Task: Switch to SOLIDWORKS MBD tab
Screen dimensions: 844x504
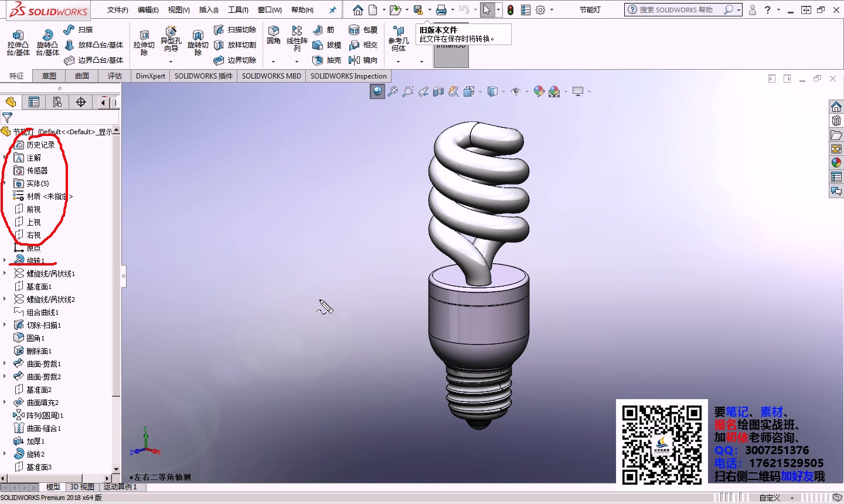Action: pyautogui.click(x=271, y=76)
